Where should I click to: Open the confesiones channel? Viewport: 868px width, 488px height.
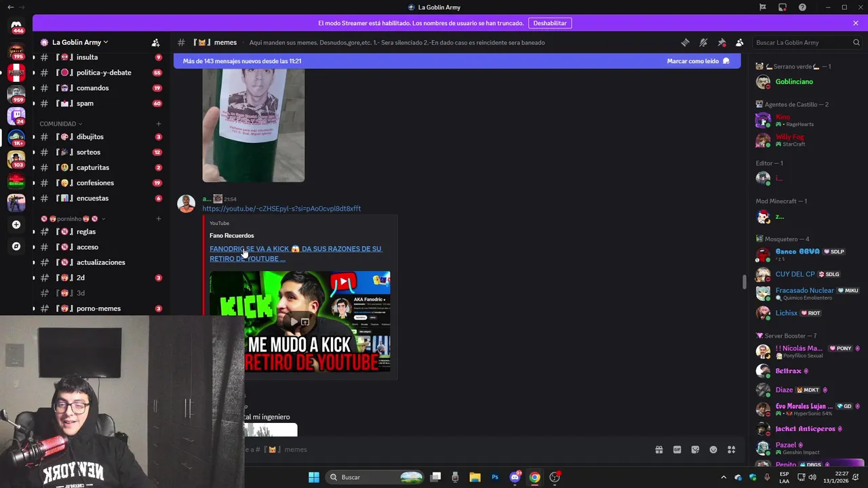point(100,183)
